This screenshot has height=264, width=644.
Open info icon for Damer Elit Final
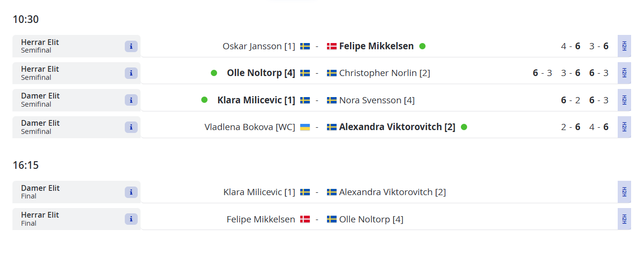tap(131, 192)
